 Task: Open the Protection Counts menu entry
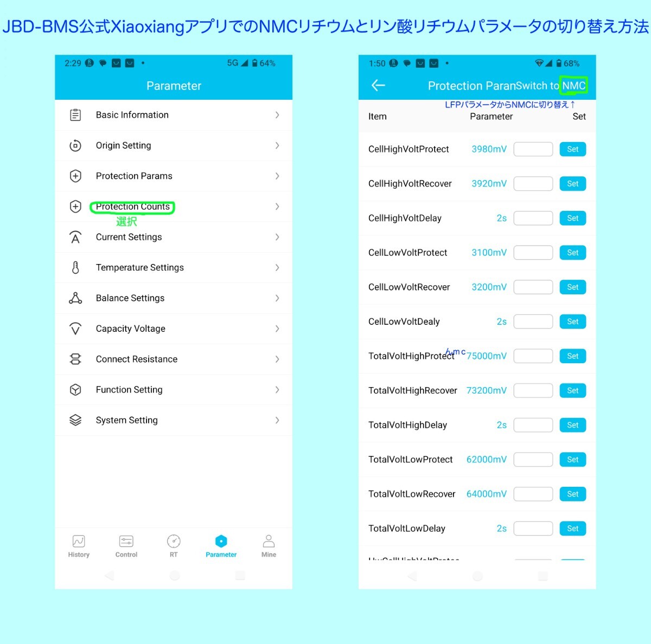click(174, 207)
